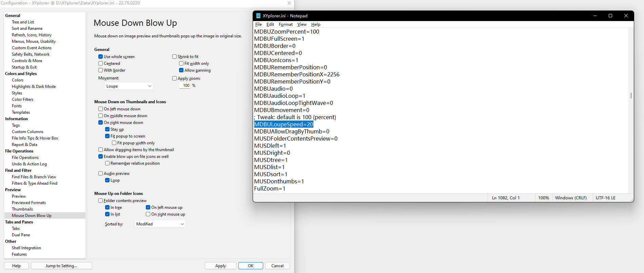The image size is (644, 273).
Task: Click the Notepad vertical scrollbar thumb
Action: [631, 96]
